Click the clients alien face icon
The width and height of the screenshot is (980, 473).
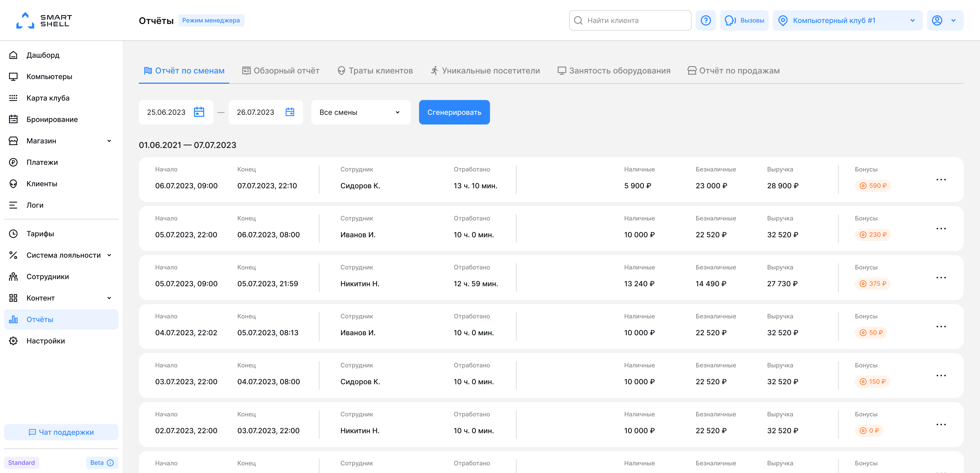tap(13, 184)
